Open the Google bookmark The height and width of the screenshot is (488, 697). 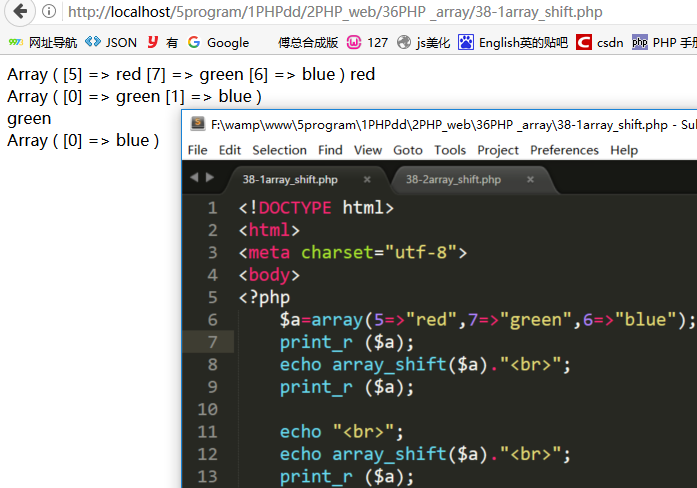click(218, 43)
